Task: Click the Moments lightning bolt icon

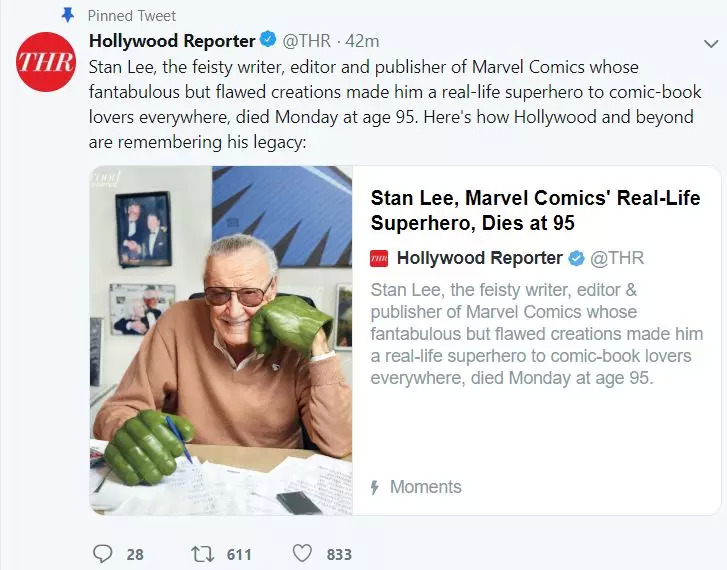Action: coord(375,487)
